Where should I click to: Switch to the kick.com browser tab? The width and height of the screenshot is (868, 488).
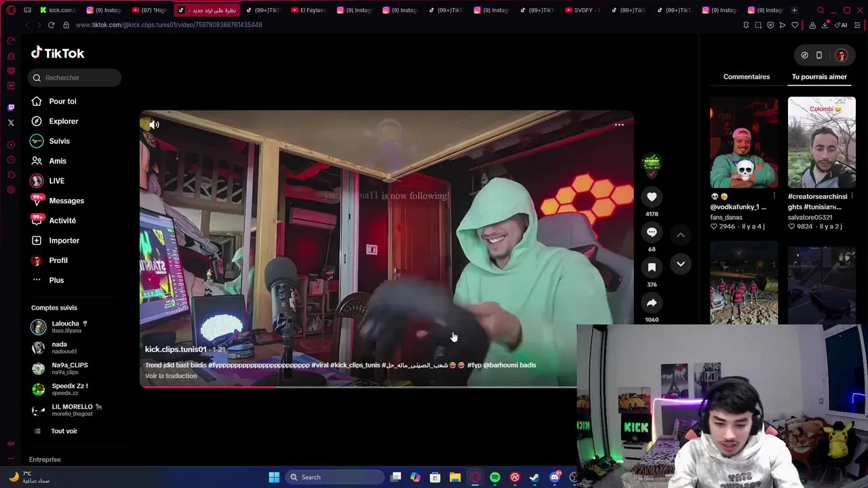coord(58,10)
